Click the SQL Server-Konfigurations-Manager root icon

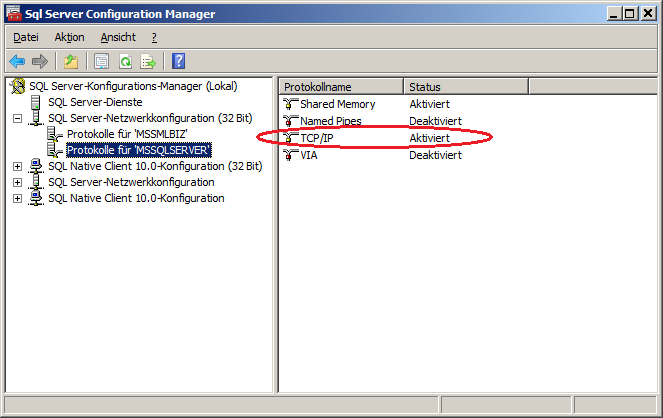[18, 86]
